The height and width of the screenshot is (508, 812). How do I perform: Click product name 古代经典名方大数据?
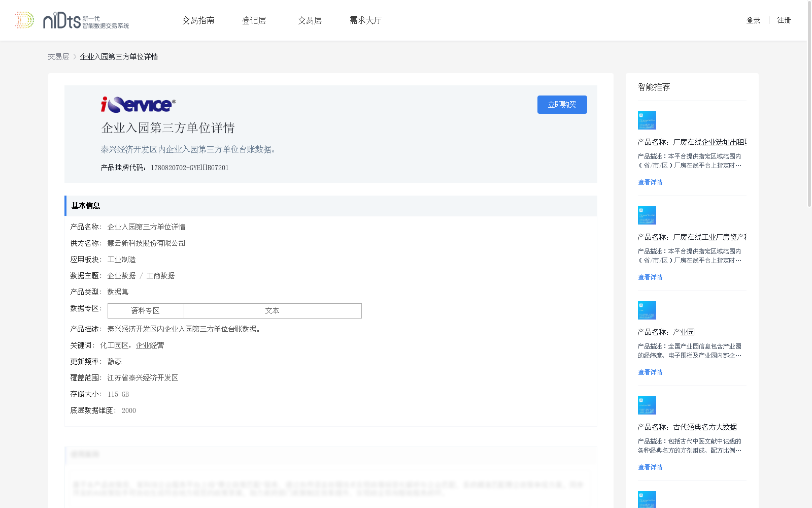(688, 427)
